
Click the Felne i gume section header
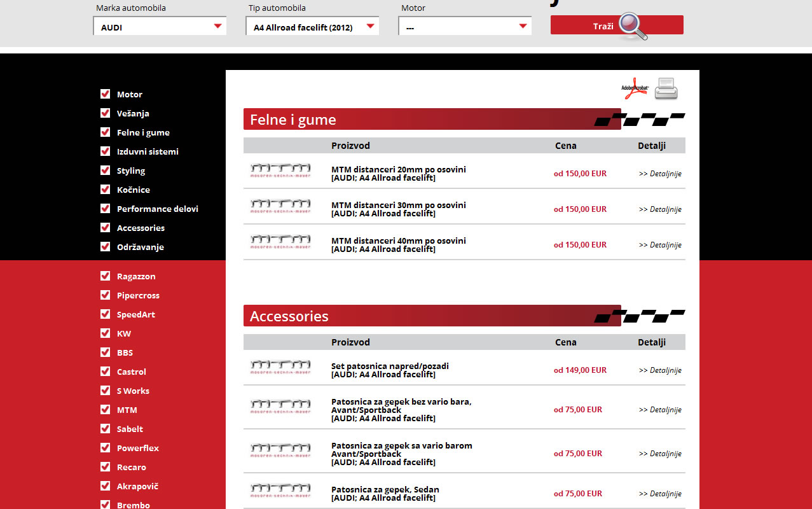coord(432,120)
